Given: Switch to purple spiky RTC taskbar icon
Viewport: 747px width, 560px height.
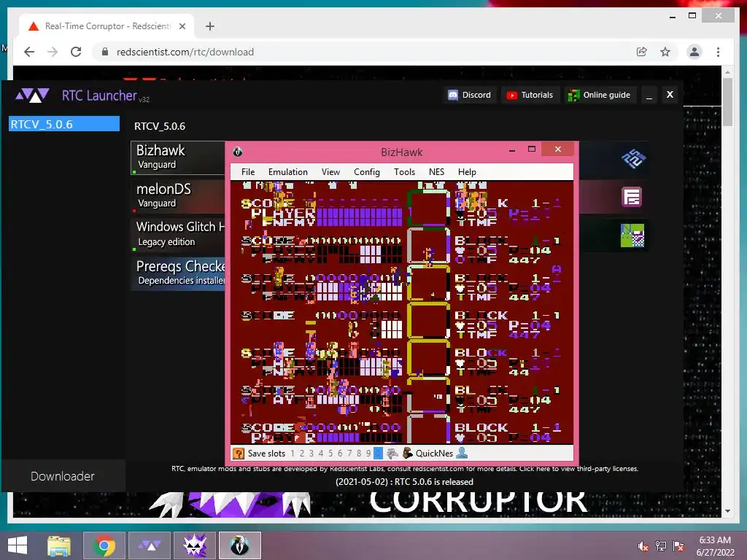Looking at the screenshot, I should (x=195, y=545).
